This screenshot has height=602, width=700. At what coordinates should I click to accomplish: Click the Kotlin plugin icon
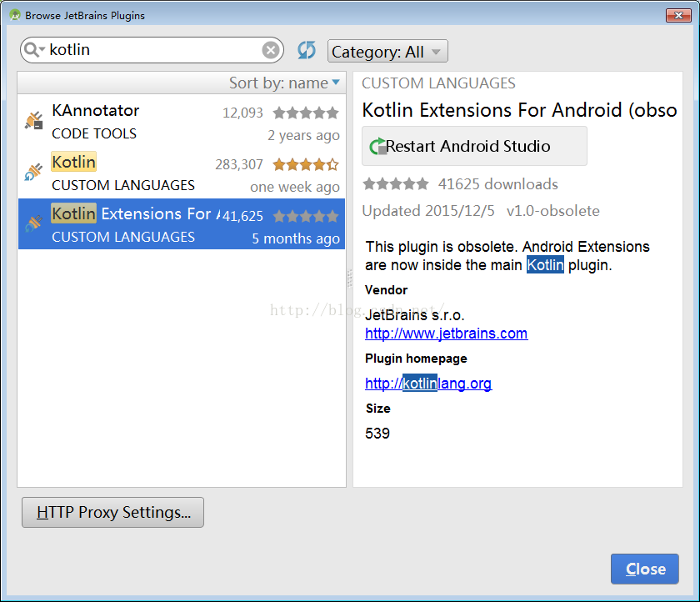click(x=33, y=173)
